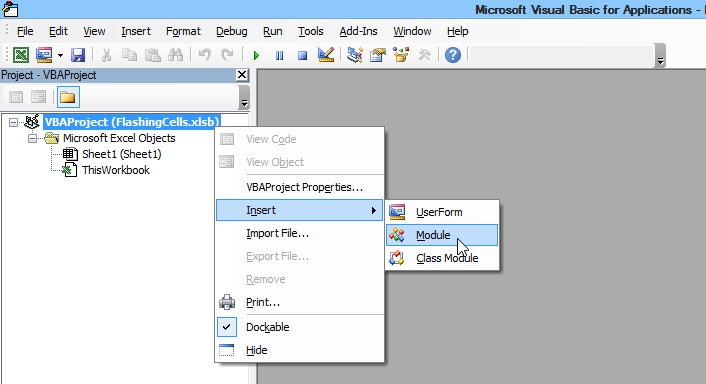Click the Paste clipboard icon
The width and height of the screenshot is (706, 384).
(153, 55)
